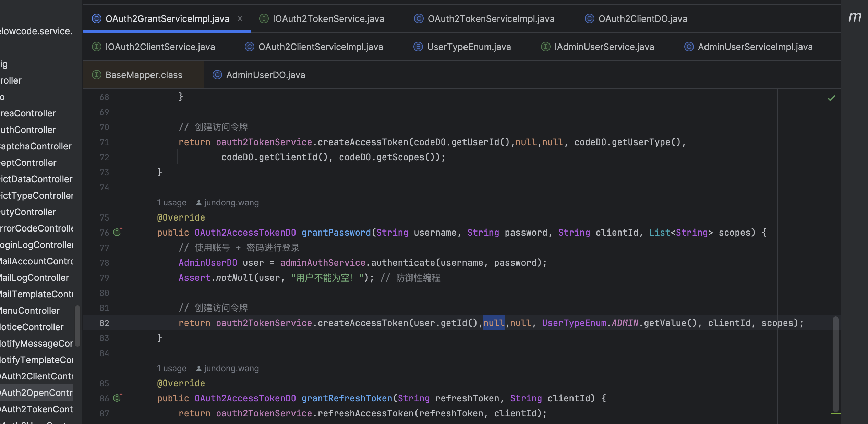
Task: Click the highlighted null argument on line 82
Action: [494, 323]
